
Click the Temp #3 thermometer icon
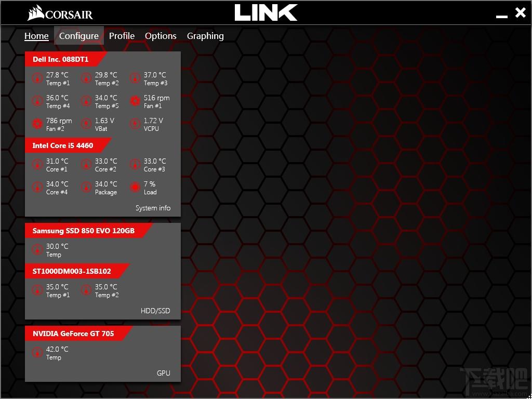click(x=135, y=78)
